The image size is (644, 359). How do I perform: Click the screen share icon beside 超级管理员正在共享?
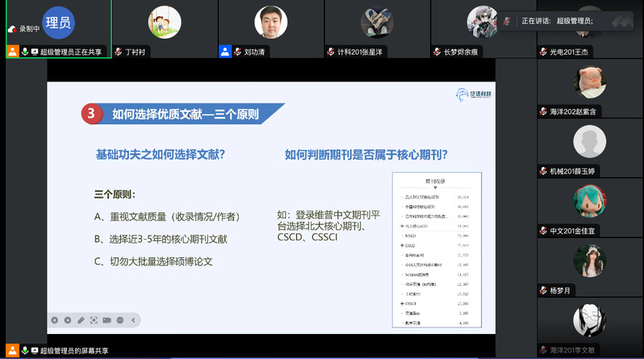[35, 52]
